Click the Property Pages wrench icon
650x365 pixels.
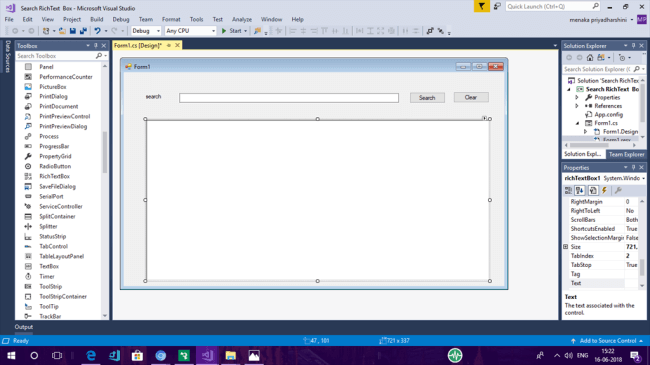coord(618,190)
